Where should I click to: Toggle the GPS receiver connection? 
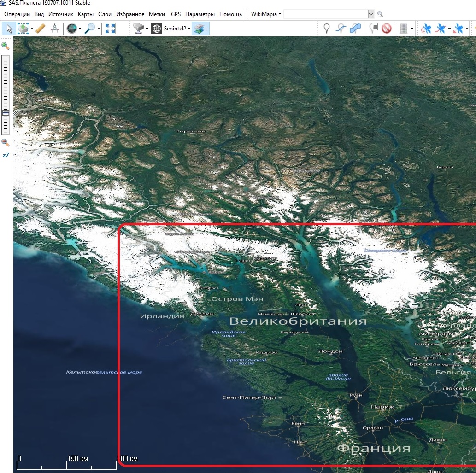425,29
